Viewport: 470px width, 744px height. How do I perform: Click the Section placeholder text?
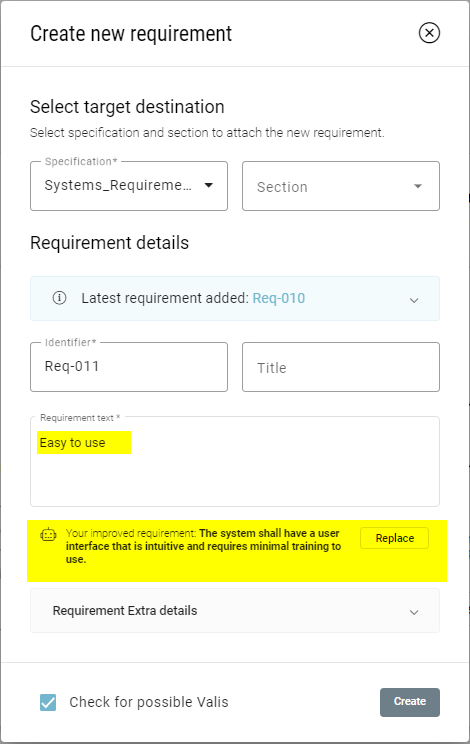pyautogui.click(x=282, y=187)
